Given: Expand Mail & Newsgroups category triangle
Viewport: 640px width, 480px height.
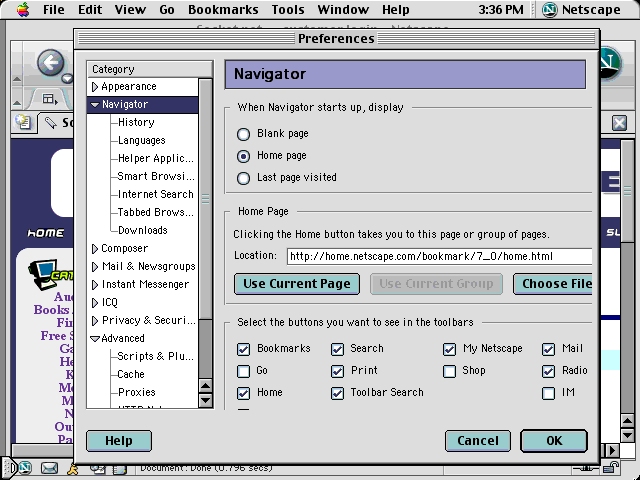Looking at the screenshot, I should [x=95, y=267].
